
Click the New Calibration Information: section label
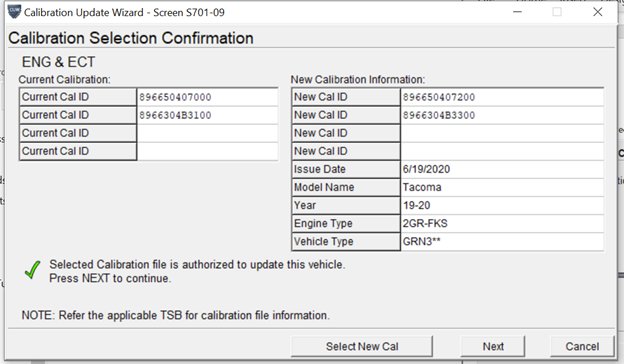point(358,80)
